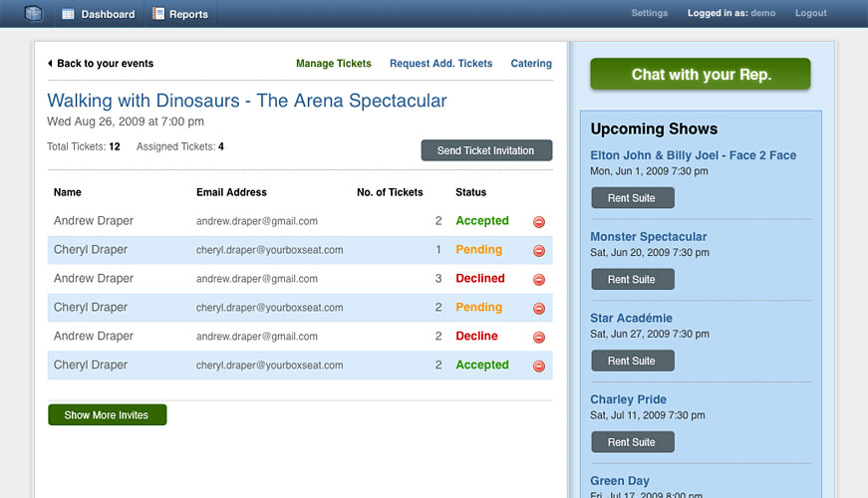Open Settings in top bar

tap(650, 13)
